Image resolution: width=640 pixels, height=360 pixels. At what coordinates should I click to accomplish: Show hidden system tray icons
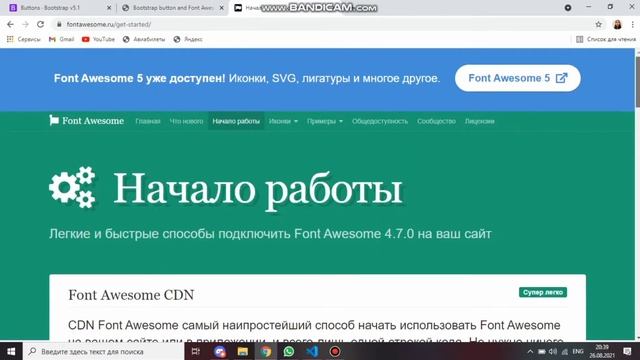coord(530,351)
